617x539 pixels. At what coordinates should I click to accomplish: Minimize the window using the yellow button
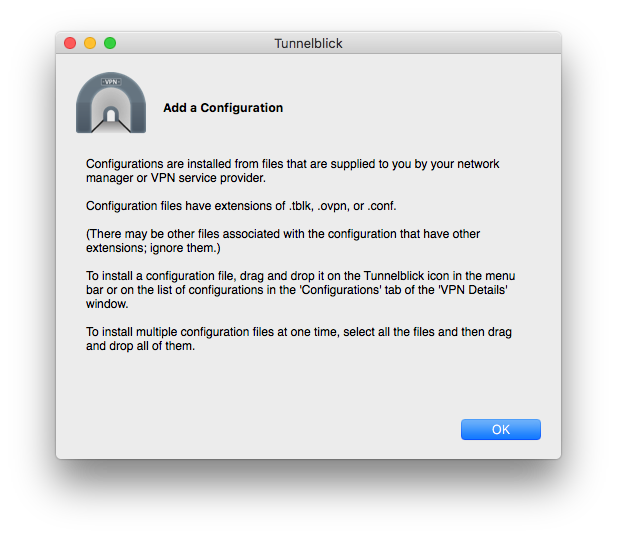pos(90,43)
